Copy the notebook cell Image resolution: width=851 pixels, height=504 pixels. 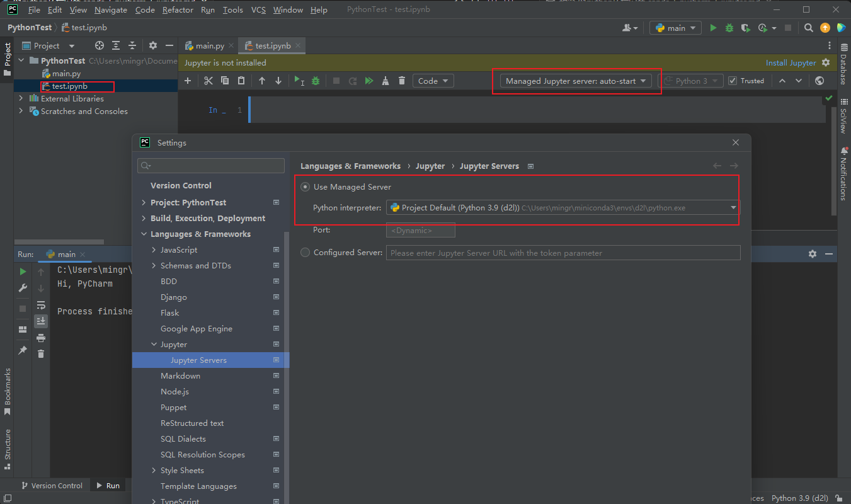(225, 81)
